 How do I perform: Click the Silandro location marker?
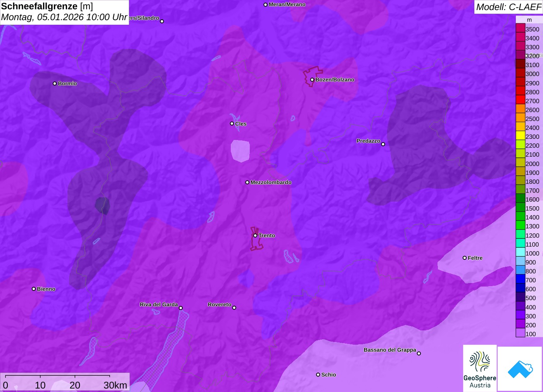(162, 21)
